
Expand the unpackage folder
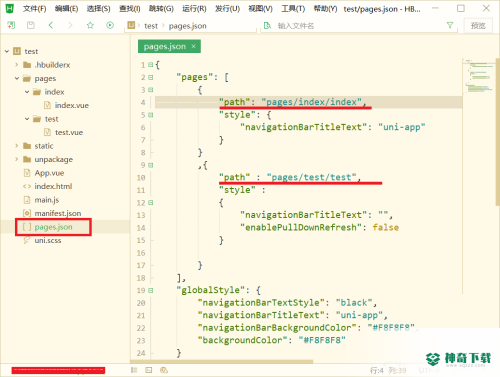(17, 159)
